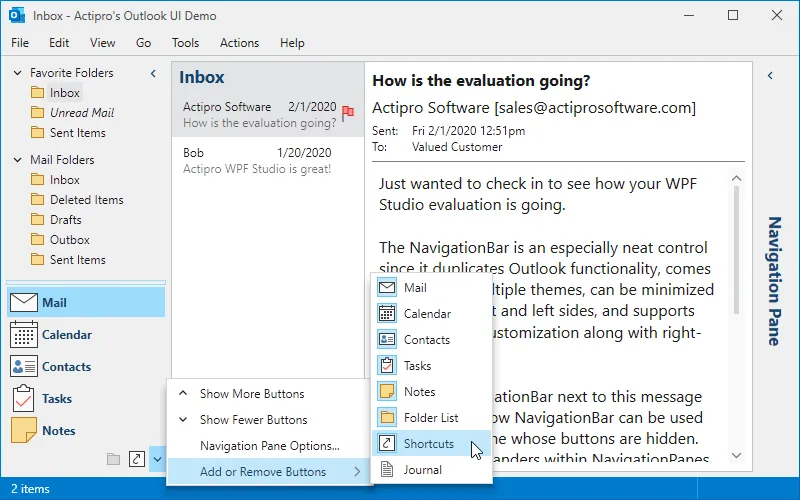Toggle Shortcuts button in submenu
This screenshot has height=500, width=800.
coord(432,443)
